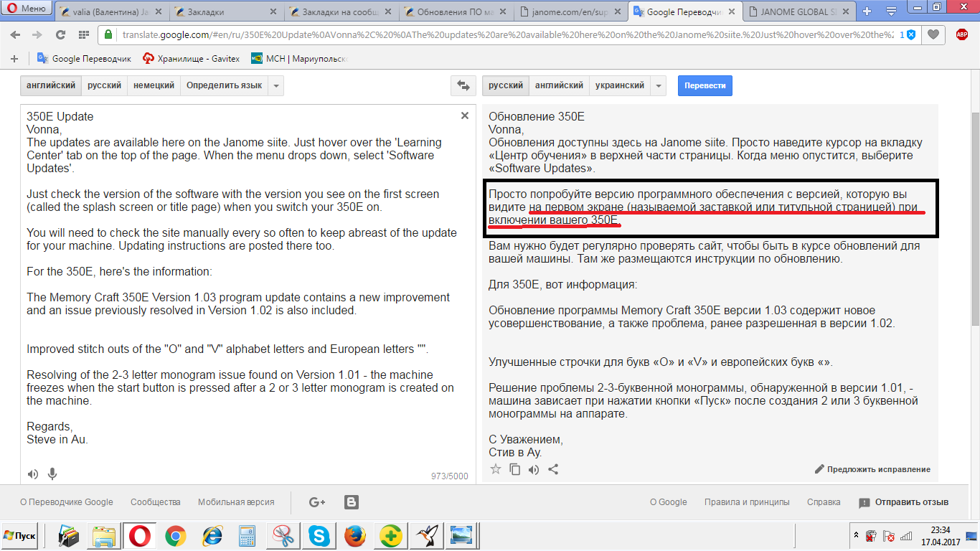Choose Определить язык auto-detect option
Image resolution: width=980 pixels, height=551 pixels.
tap(224, 85)
